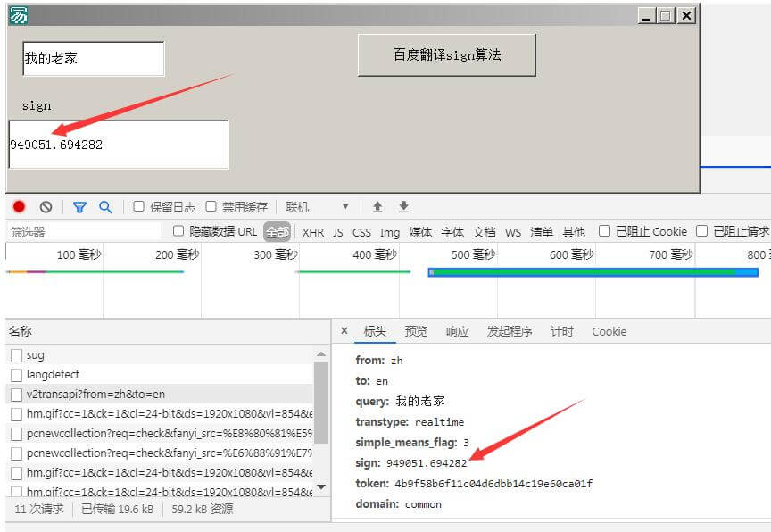
Task: Filter requests by 字体
Action: coord(452,232)
